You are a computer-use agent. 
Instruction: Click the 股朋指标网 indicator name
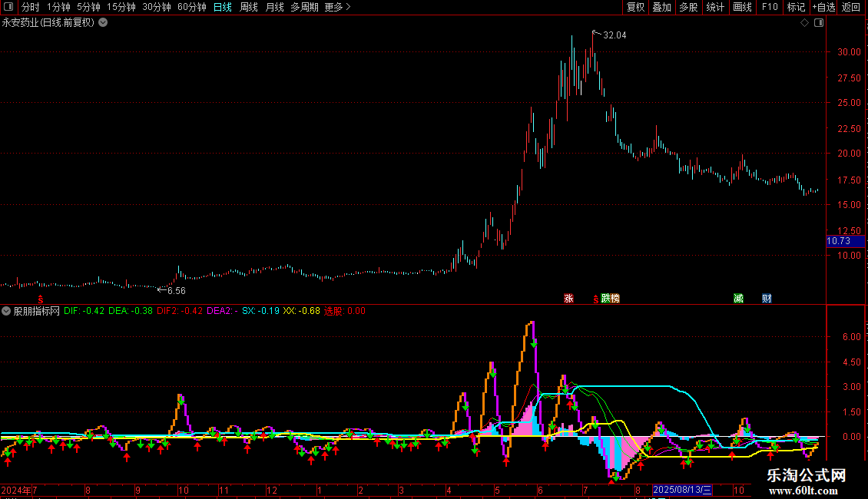[37, 311]
